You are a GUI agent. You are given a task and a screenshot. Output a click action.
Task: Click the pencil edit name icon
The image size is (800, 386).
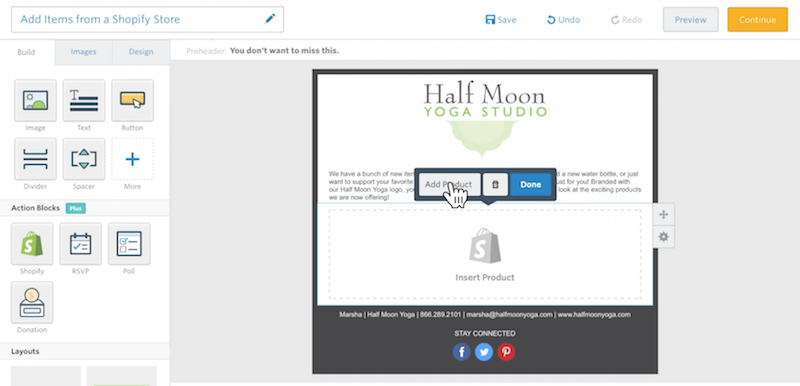click(269, 19)
